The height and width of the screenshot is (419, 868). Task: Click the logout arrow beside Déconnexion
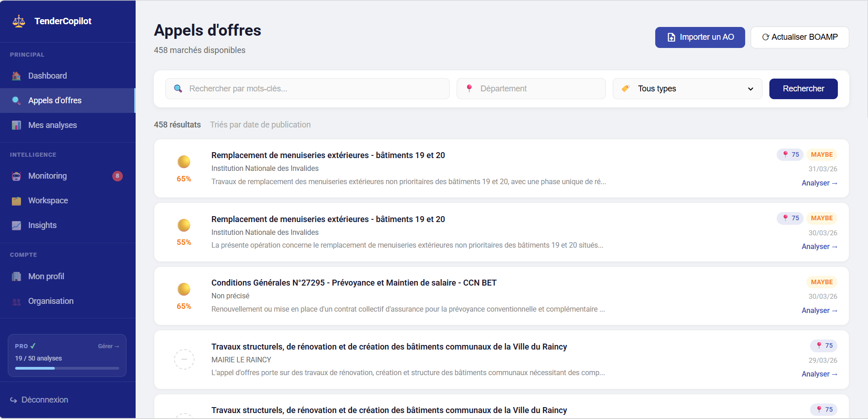[14, 399]
